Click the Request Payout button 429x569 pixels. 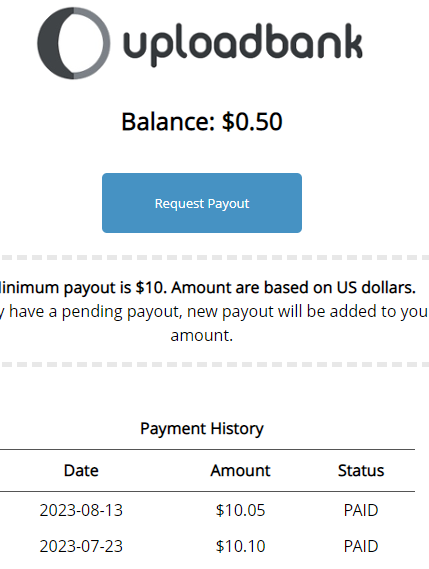click(202, 203)
